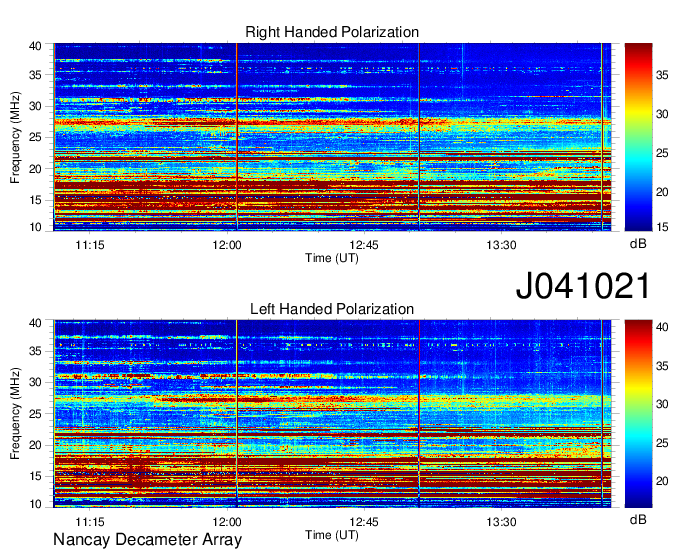Click the 11:15 tick label on lower plot

point(90,522)
